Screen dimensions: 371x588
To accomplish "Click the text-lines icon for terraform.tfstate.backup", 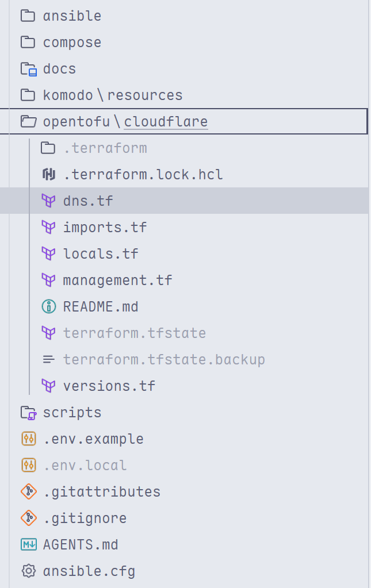I will point(48,359).
